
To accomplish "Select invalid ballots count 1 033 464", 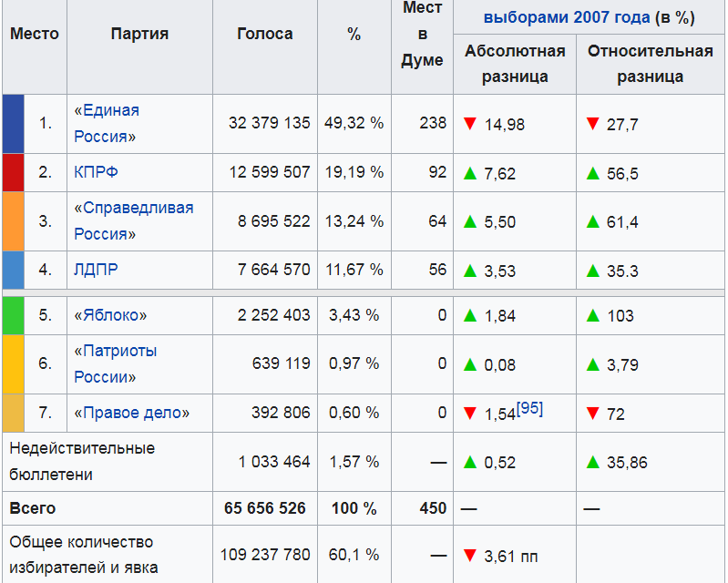I will tap(274, 462).
